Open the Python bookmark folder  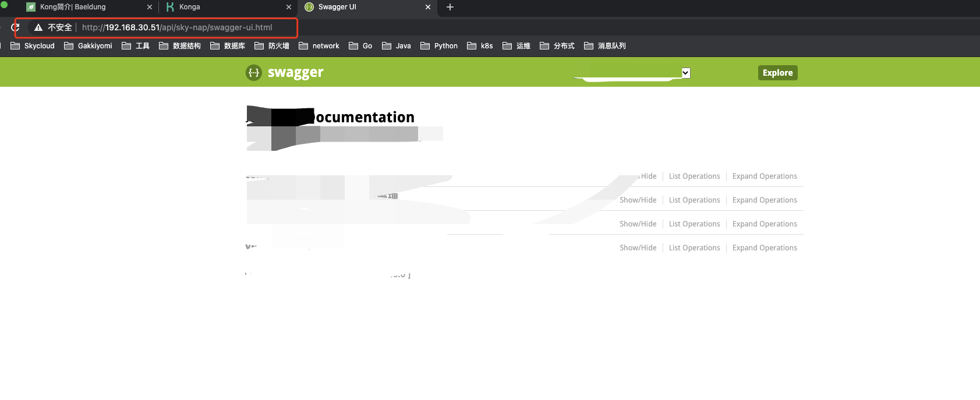tap(439, 46)
